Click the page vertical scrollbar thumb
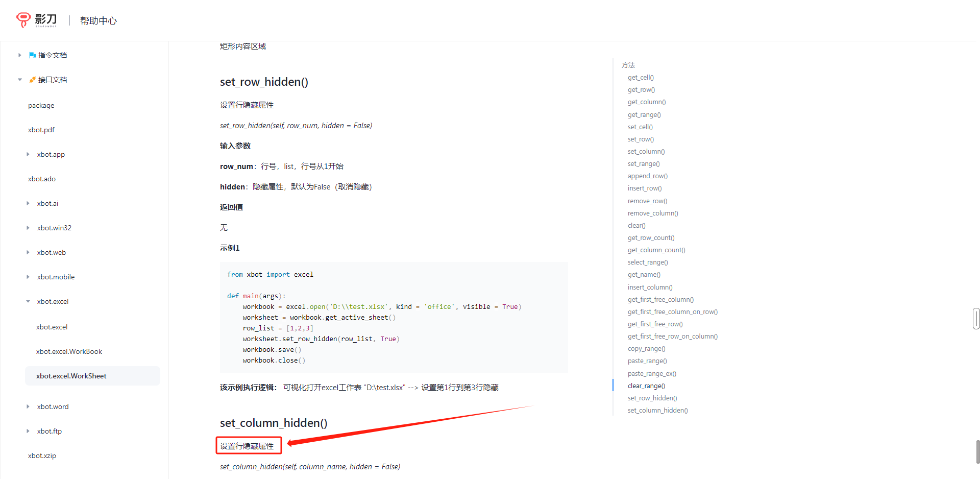The height and width of the screenshot is (479, 980). point(977,451)
